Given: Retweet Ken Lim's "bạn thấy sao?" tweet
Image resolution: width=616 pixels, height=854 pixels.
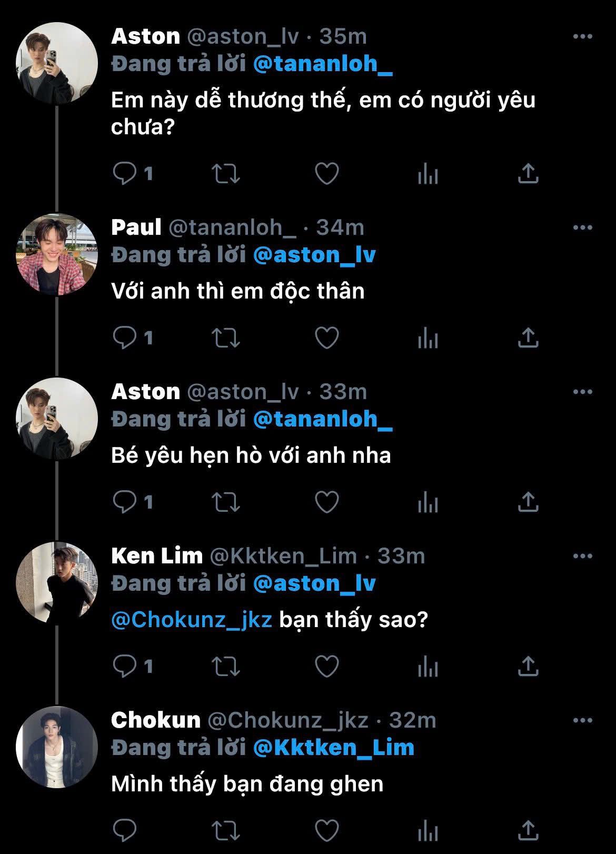Looking at the screenshot, I should pyautogui.click(x=225, y=667).
